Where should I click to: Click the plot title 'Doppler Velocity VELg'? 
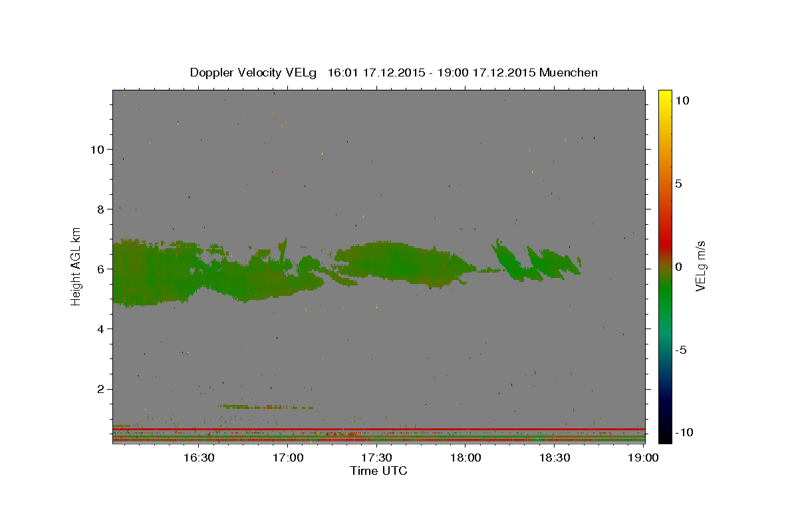[254, 72]
